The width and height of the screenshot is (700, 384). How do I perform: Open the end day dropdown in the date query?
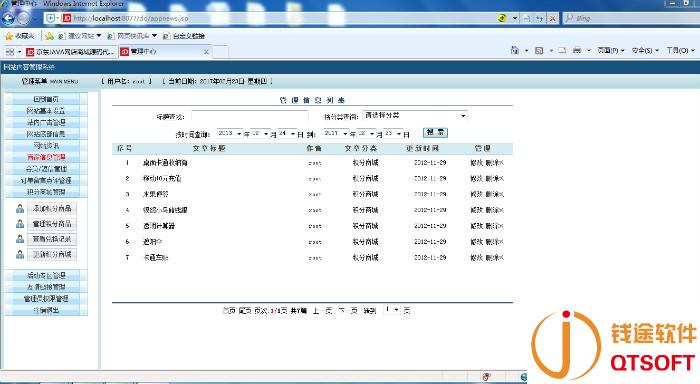(x=392, y=134)
